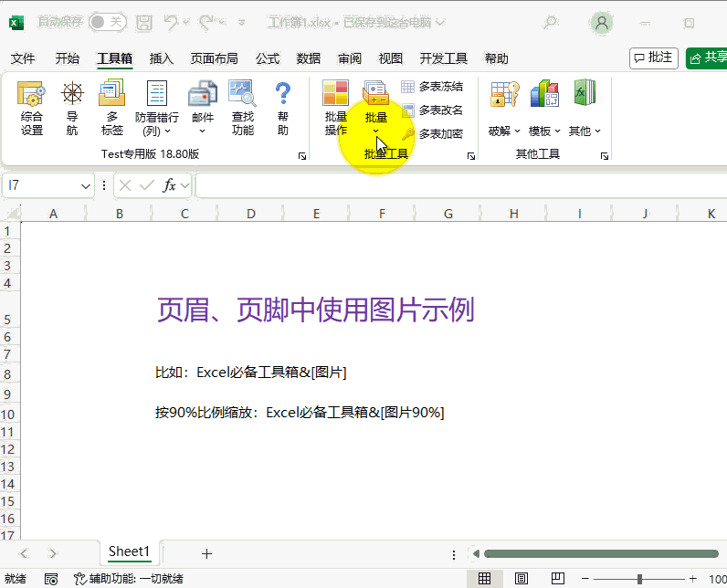
Task: Click the 批量操作 icon
Action: [x=336, y=108]
